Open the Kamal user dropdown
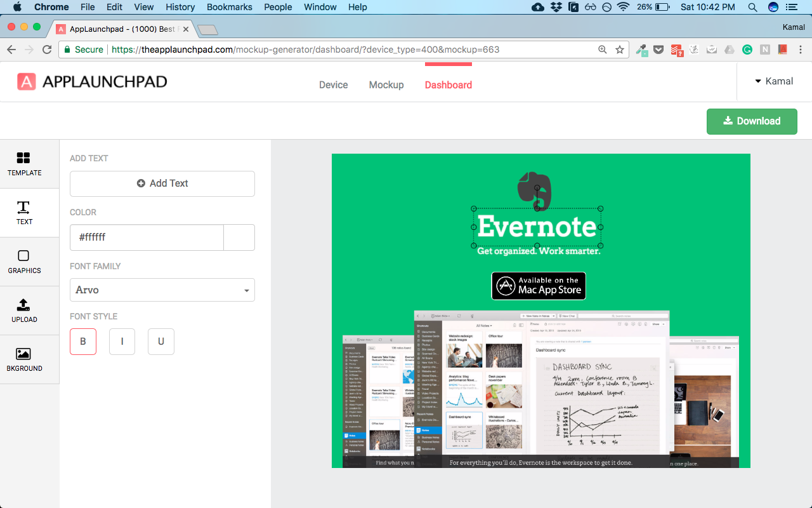The height and width of the screenshot is (508, 812). (x=774, y=81)
